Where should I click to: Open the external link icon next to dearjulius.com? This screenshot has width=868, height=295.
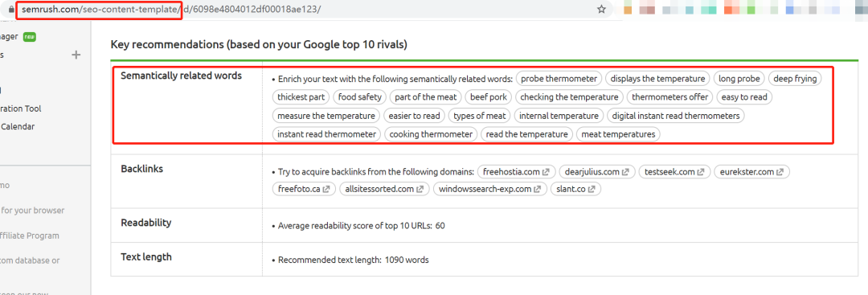pyautogui.click(x=625, y=172)
